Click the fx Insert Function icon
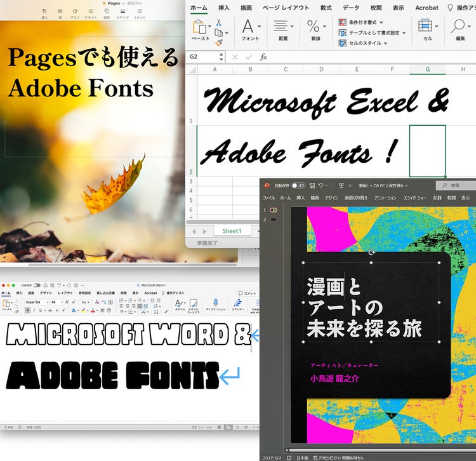The width and height of the screenshot is (476, 461). [x=263, y=57]
